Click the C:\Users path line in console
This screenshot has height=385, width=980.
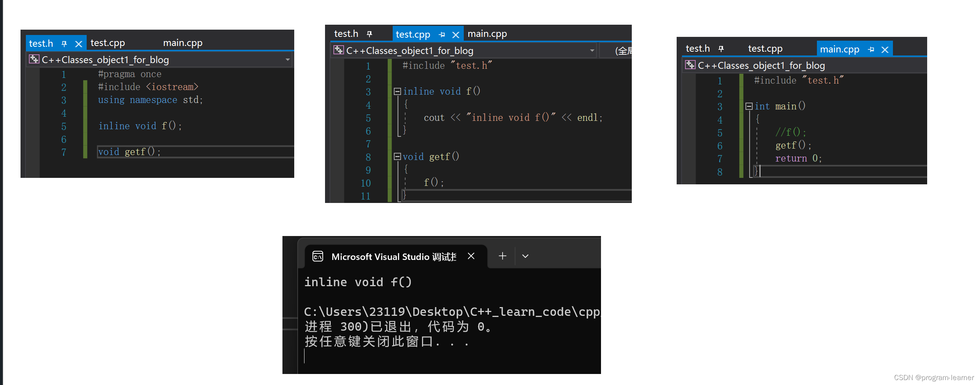tap(452, 312)
